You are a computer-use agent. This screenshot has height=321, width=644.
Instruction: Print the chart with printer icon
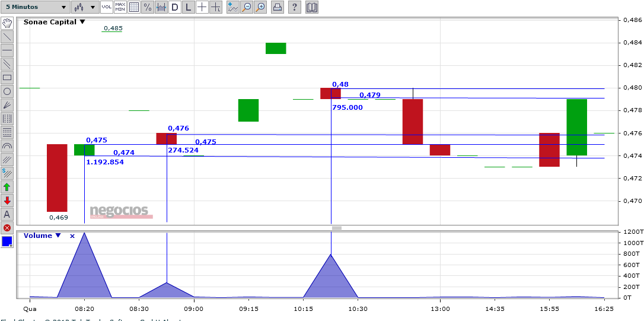[278, 7]
